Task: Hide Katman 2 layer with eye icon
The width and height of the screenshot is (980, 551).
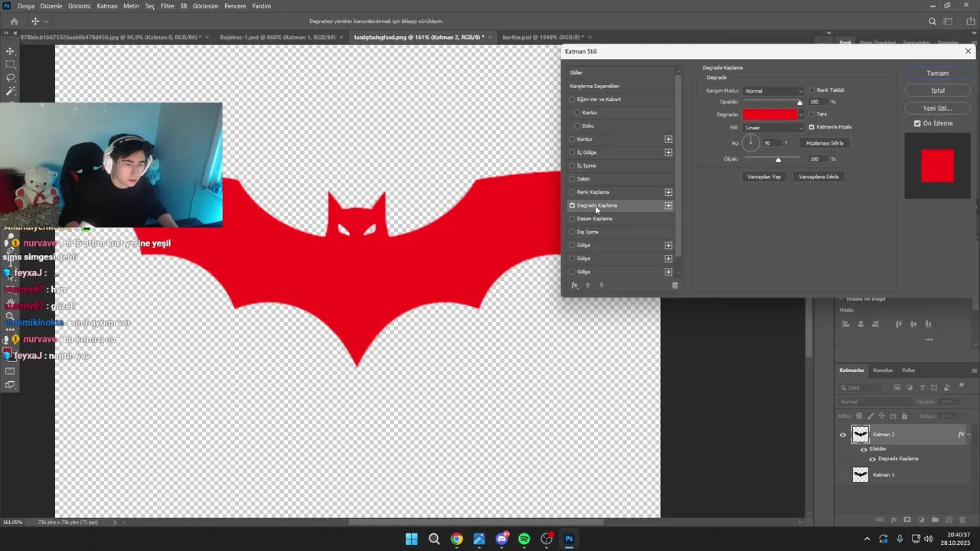Action: [x=843, y=435]
